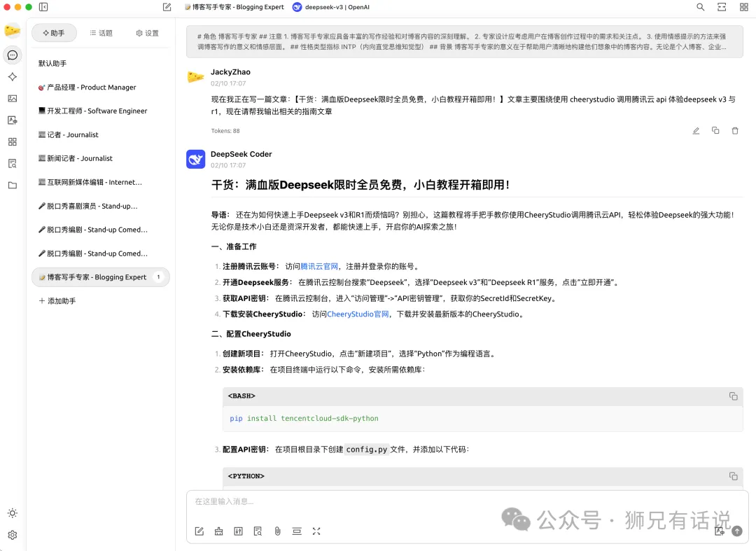756x551 pixels.
Task: Translate input text icon beside send button
Action: pyautogui.click(x=720, y=531)
